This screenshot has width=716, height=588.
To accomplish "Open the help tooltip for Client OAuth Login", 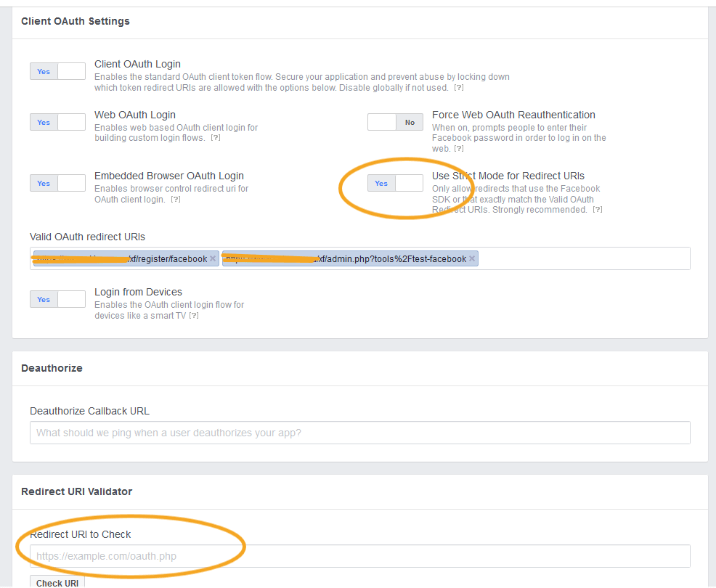I will click(x=458, y=88).
